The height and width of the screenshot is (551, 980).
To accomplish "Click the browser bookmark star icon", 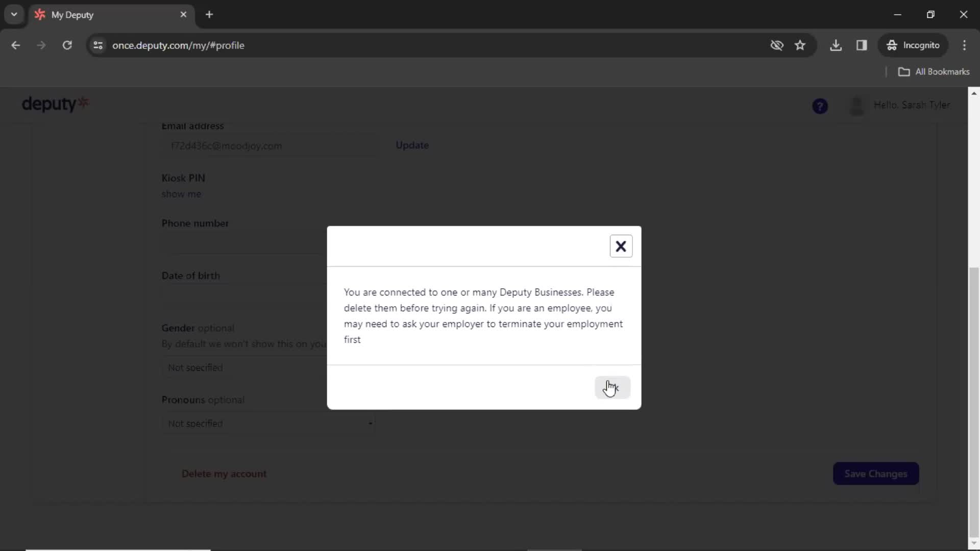I will coord(802,45).
